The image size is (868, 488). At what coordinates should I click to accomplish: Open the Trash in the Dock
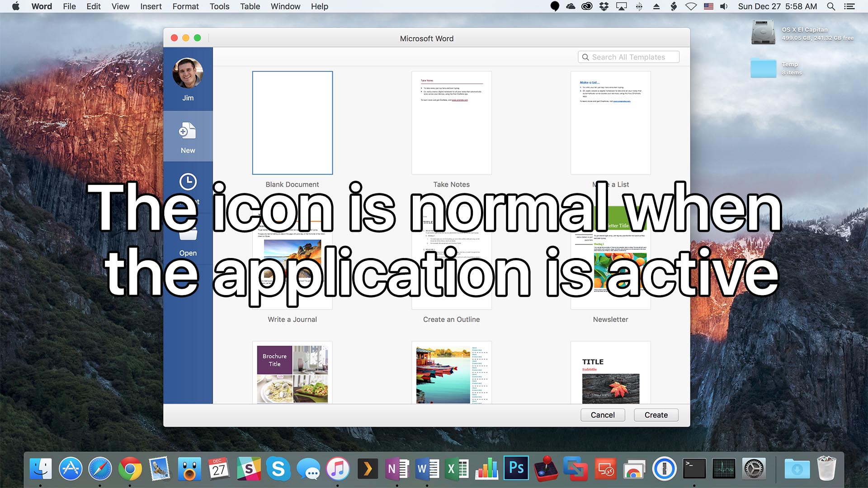[x=826, y=468]
